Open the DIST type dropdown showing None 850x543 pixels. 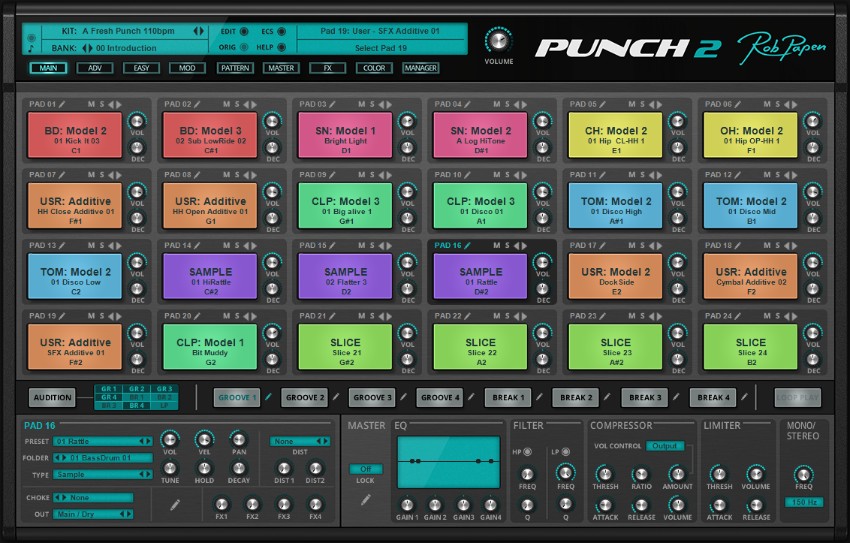point(300,441)
